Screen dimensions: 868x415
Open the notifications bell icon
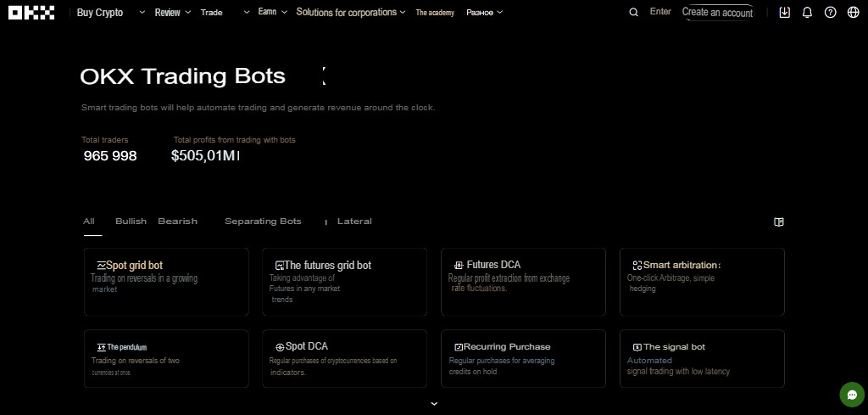[807, 12]
